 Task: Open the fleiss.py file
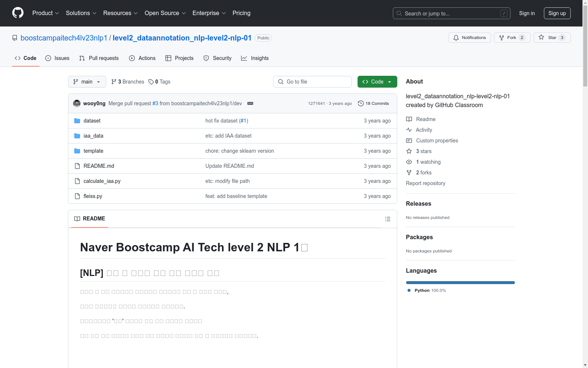[x=93, y=196]
